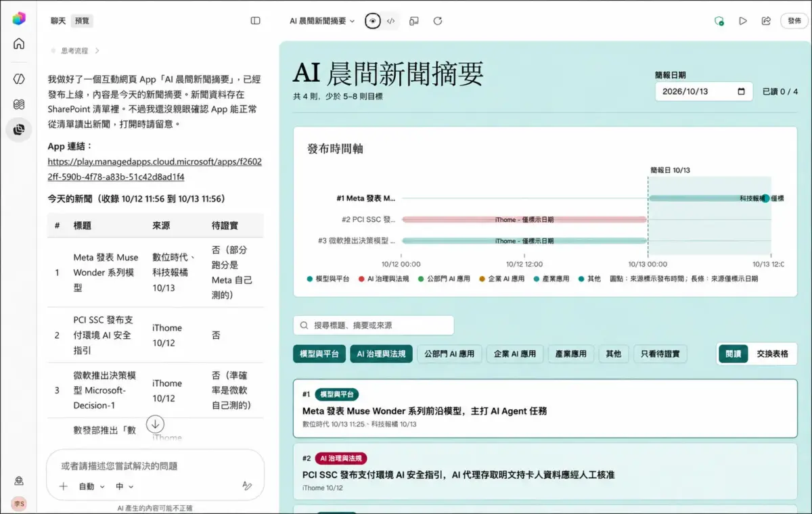This screenshot has height=514, width=812.
Task: Open the 自動 model dropdown
Action: pos(92,486)
